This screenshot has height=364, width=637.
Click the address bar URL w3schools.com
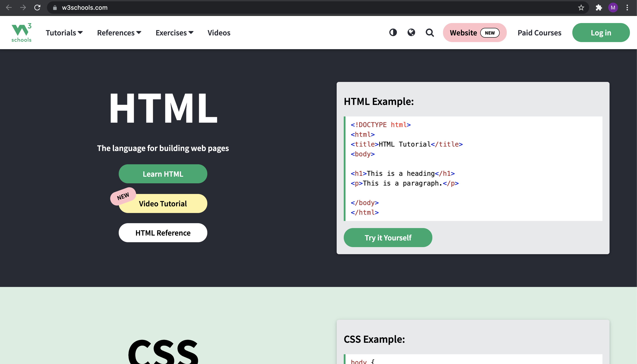click(x=85, y=8)
